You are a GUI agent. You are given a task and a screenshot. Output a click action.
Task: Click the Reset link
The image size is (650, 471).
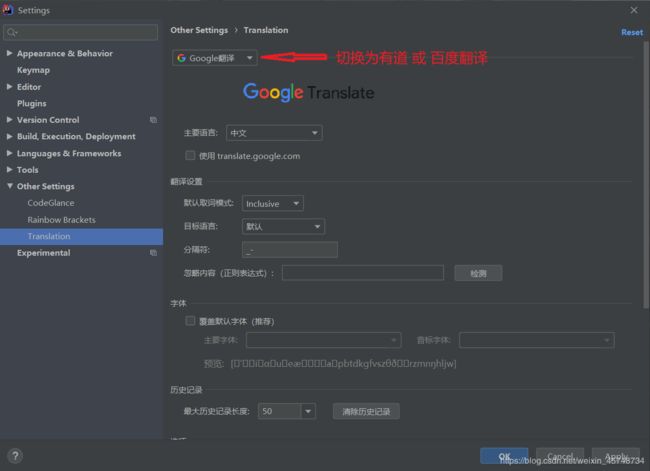tap(632, 32)
